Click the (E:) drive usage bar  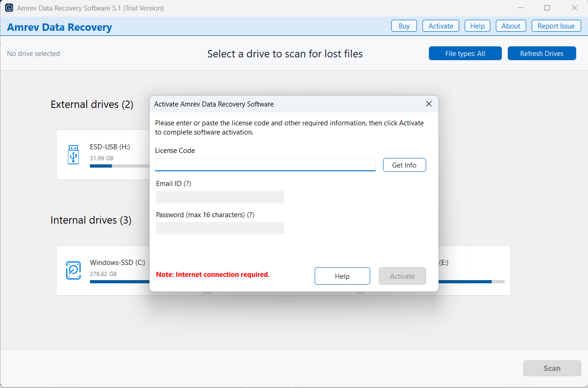coord(472,281)
